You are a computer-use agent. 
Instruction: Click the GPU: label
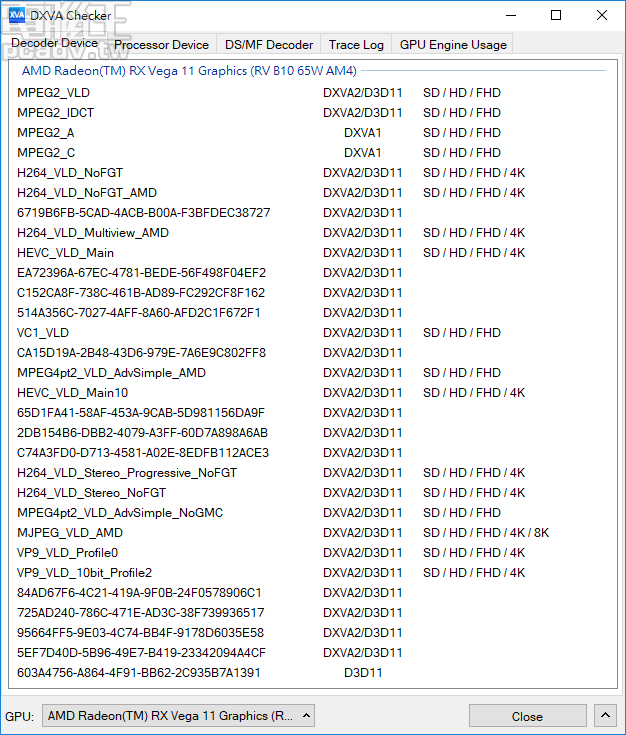(x=19, y=717)
